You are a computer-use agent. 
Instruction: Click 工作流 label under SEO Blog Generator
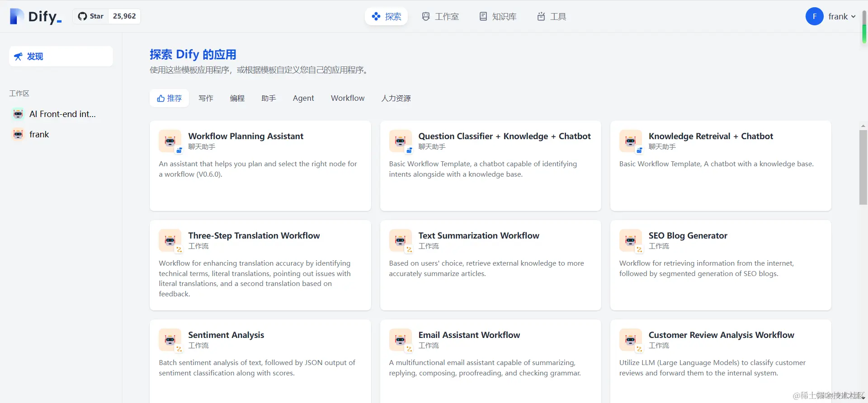tap(659, 246)
